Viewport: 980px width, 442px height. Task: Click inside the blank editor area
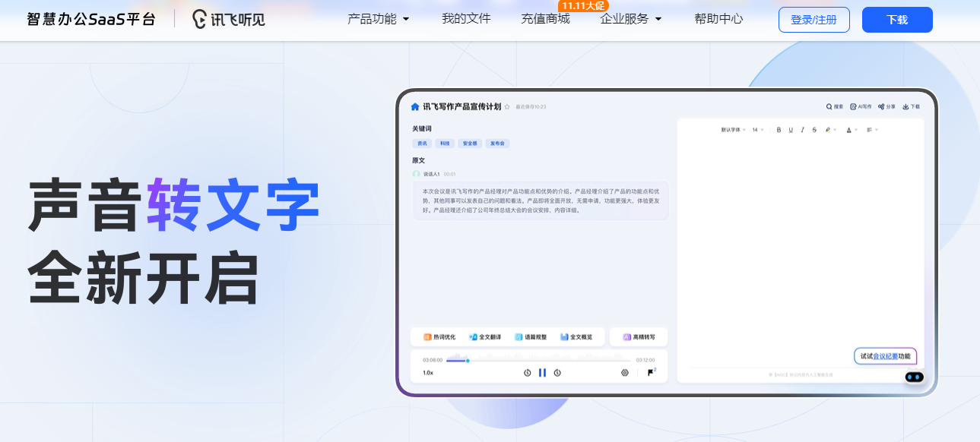coord(800,251)
